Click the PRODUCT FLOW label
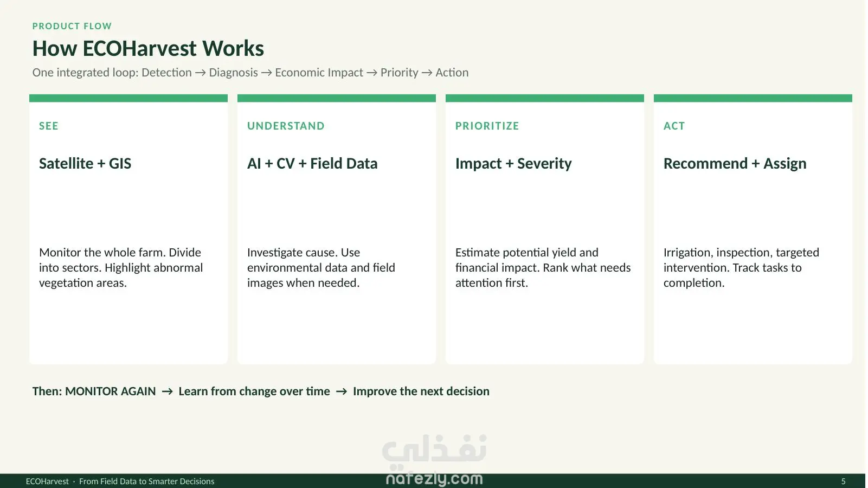This screenshot has height=488, width=868. pyautogui.click(x=72, y=26)
